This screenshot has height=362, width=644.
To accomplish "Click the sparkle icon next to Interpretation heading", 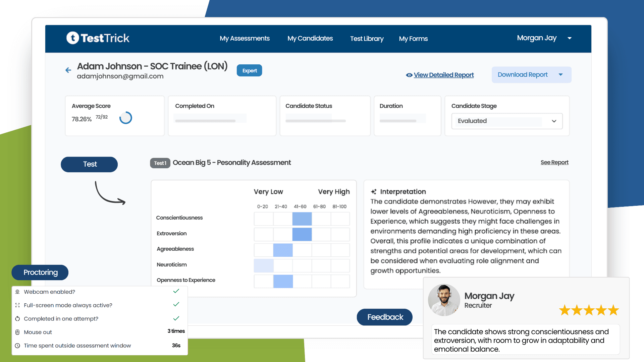I will click(373, 192).
